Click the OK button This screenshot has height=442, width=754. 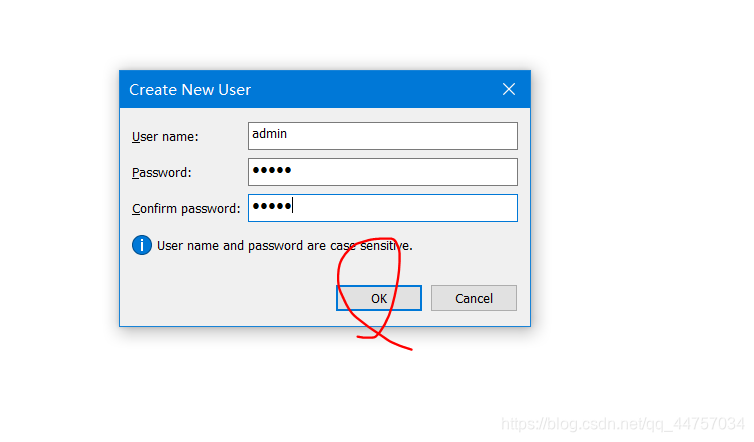tap(378, 298)
